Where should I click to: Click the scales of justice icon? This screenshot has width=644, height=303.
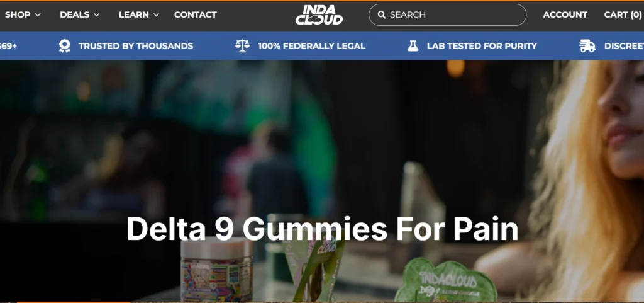(x=242, y=45)
